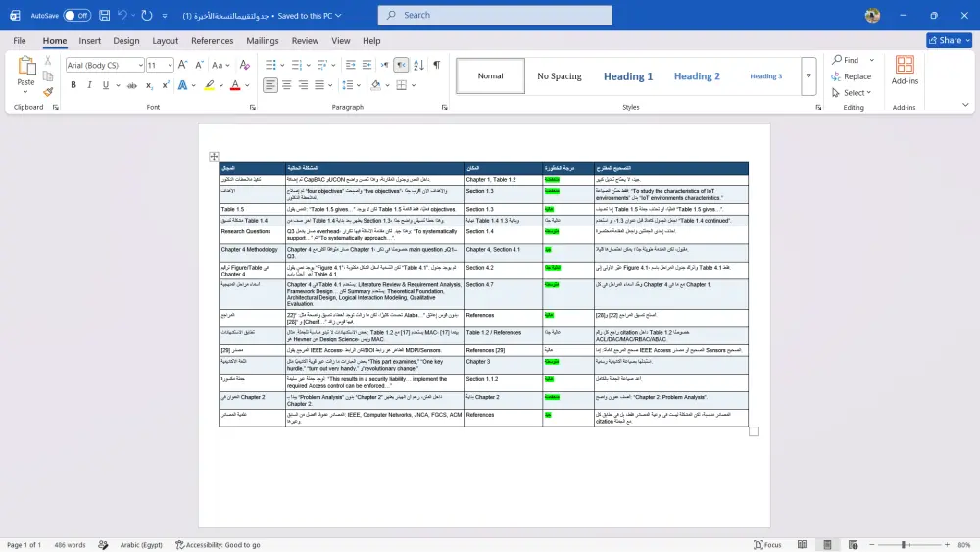
Task: Expand numbering list options
Action: pyautogui.click(x=309, y=65)
